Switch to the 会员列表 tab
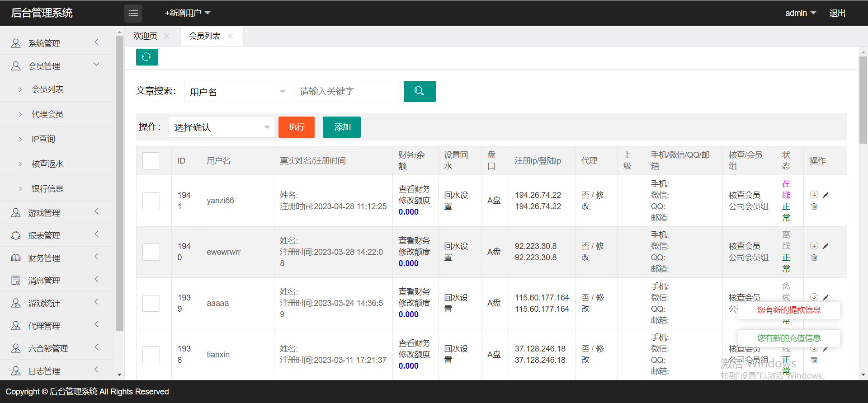This screenshot has height=403, width=868. 205,36
